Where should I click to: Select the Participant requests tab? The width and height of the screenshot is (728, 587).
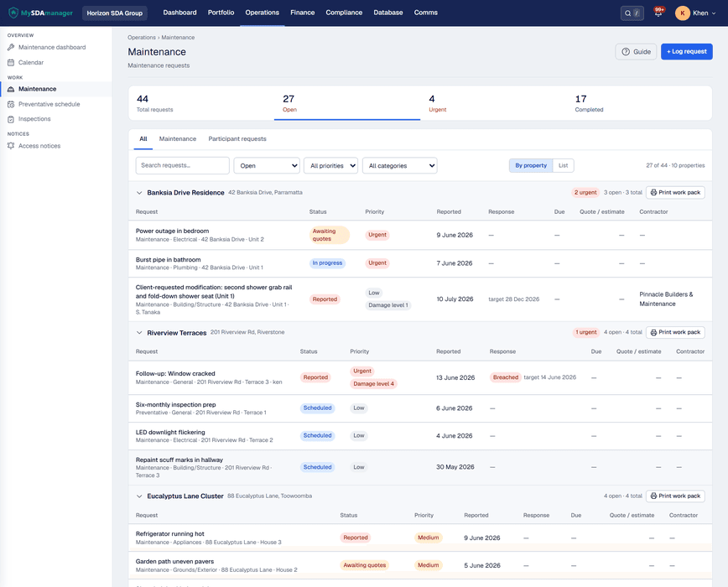237,138
